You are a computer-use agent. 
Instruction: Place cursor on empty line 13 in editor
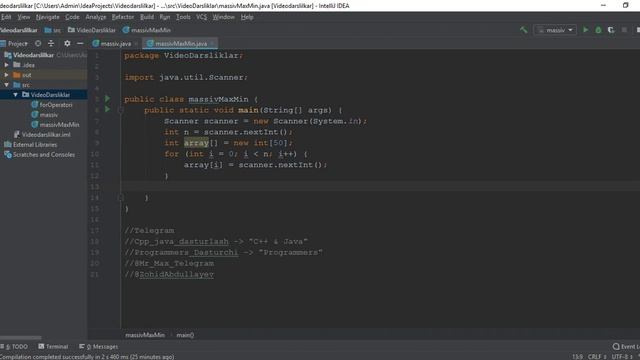coord(380,187)
